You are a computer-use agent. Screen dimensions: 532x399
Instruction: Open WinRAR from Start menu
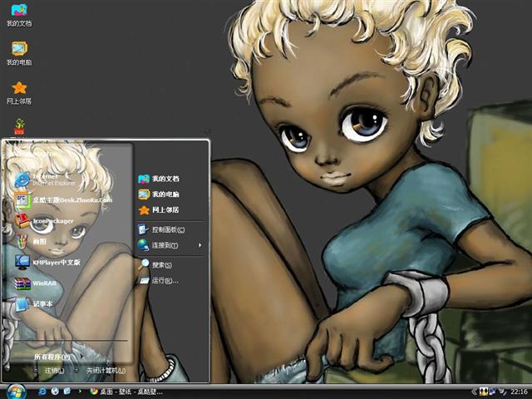tap(36, 283)
